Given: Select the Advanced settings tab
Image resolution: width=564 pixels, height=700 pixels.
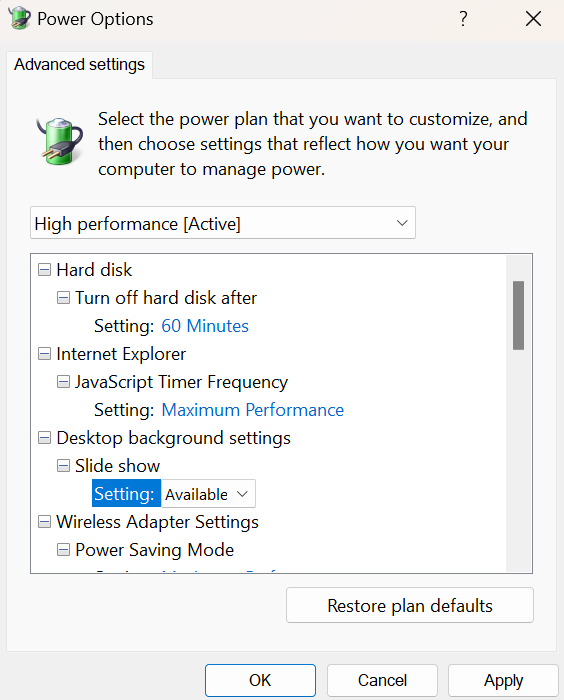Looking at the screenshot, I should [x=79, y=65].
